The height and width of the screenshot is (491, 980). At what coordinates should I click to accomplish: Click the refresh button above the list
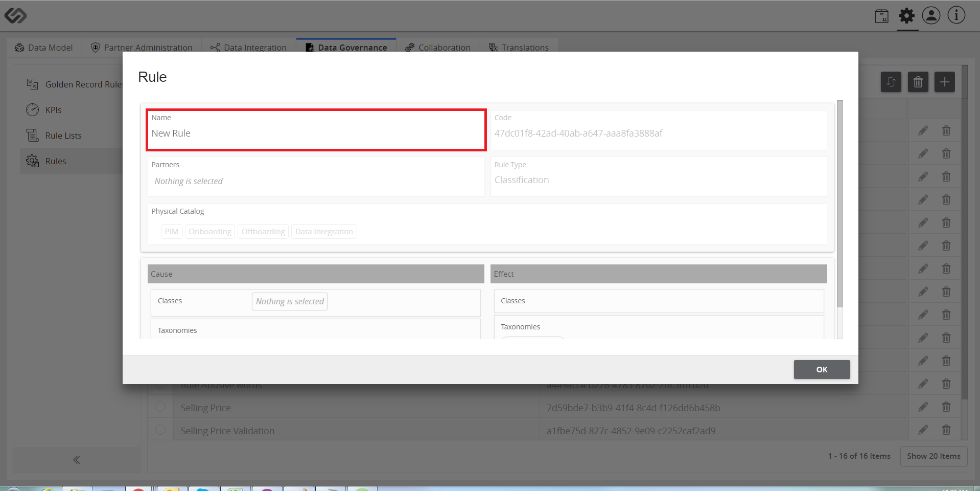coord(891,82)
